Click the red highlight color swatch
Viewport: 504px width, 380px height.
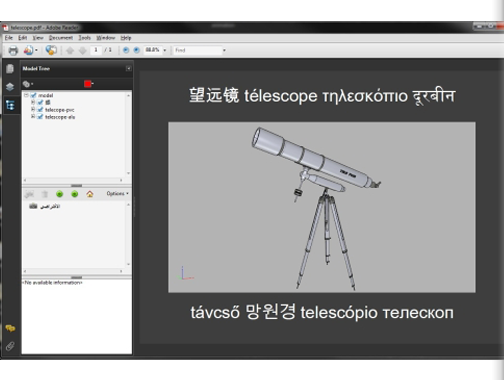88,84
